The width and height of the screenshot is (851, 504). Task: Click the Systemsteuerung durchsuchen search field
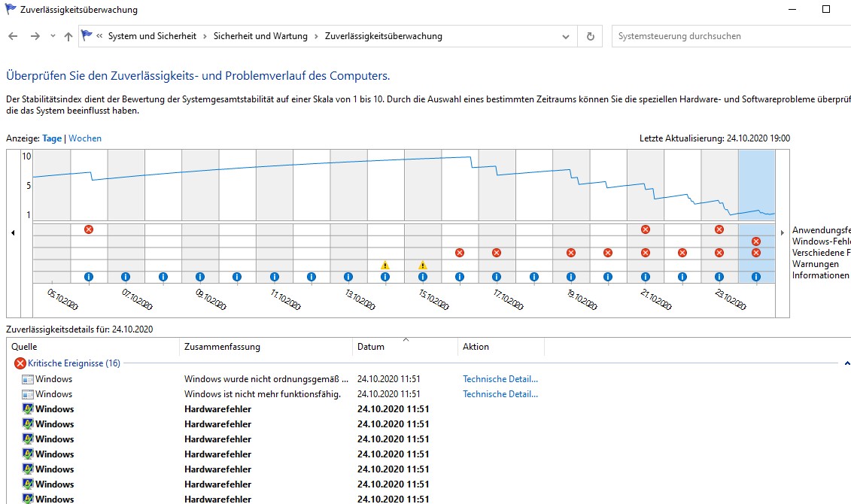point(731,36)
